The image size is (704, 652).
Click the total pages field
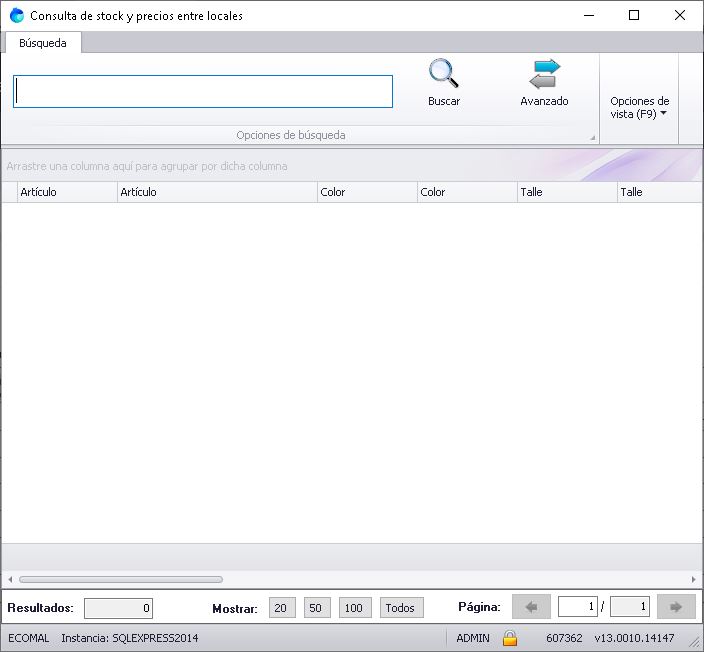coord(630,607)
